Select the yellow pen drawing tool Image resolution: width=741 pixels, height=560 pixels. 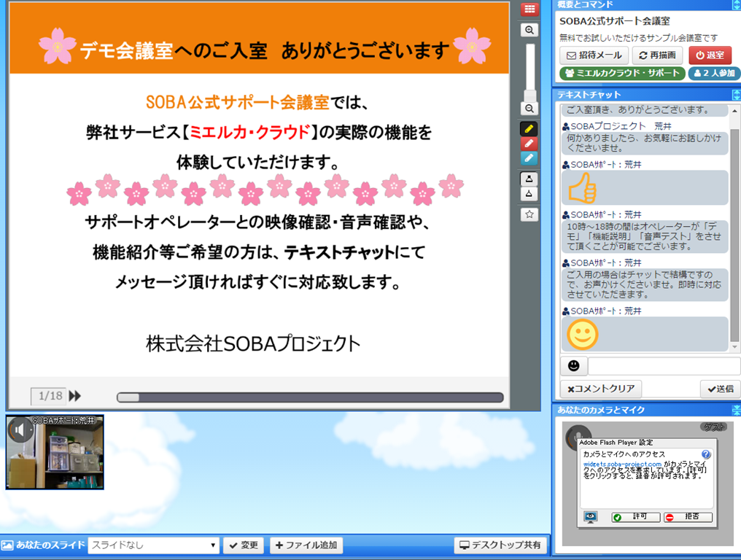(x=530, y=128)
